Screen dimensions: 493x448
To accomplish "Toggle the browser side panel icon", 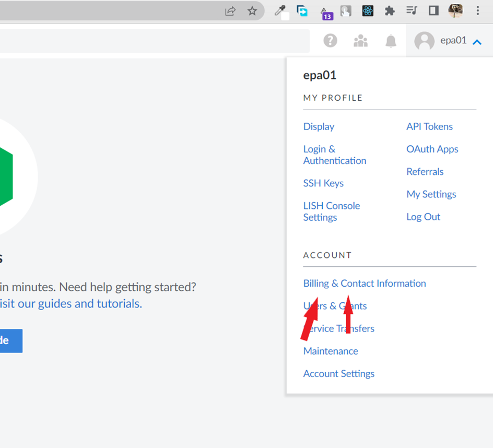I will click(x=433, y=10).
